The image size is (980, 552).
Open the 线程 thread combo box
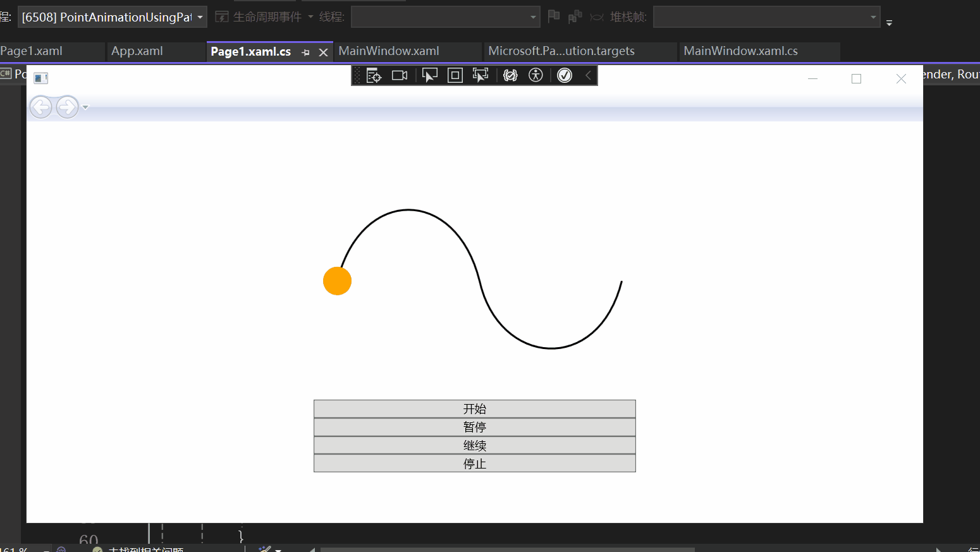[x=445, y=17]
